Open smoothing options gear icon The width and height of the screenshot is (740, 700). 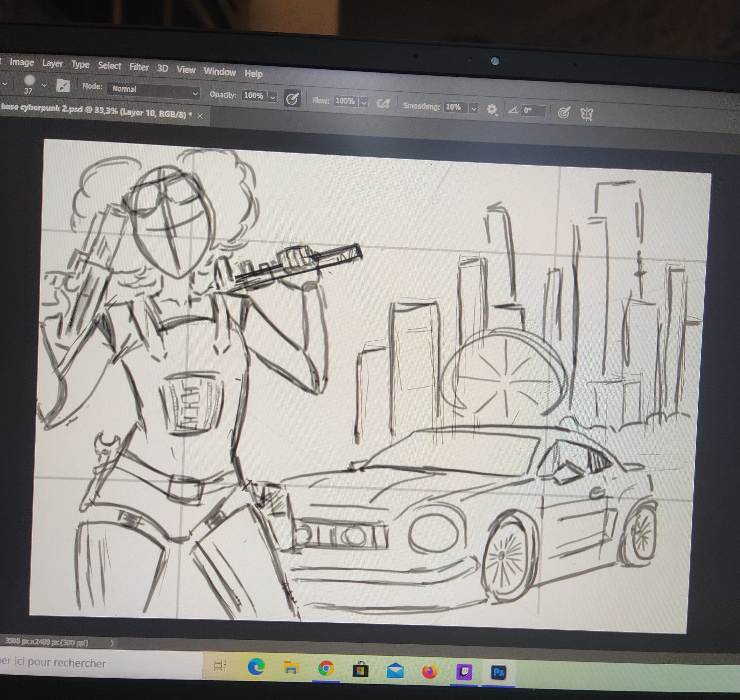click(x=492, y=109)
